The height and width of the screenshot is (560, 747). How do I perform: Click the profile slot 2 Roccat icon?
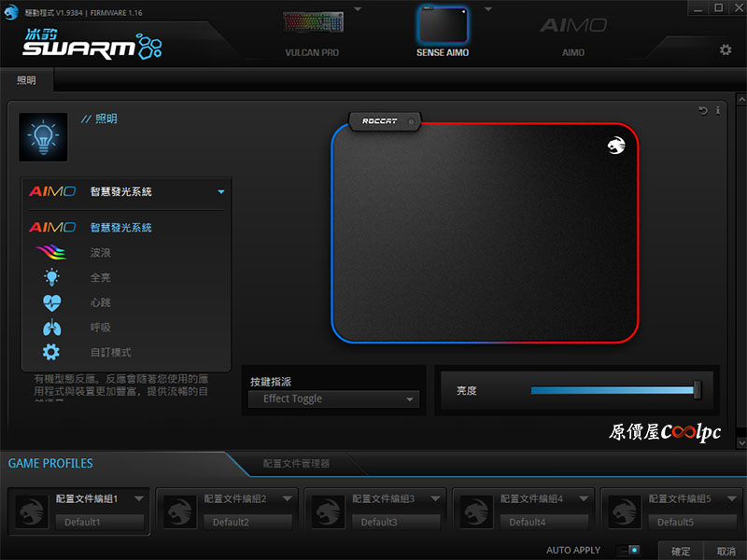coord(179,511)
